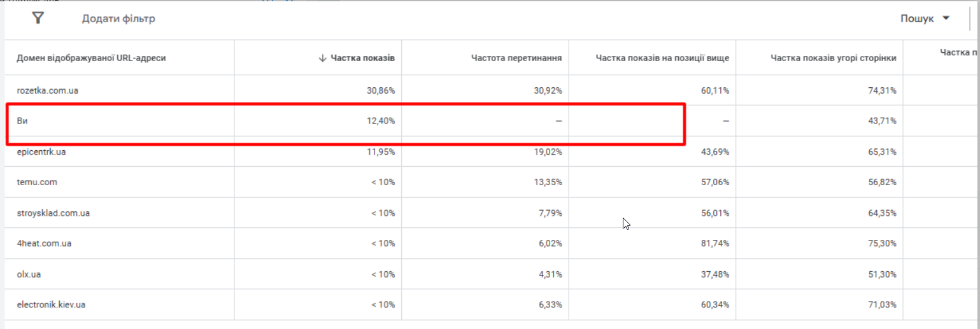Click dropdown arrow next to Пошук
Screen dimensions: 980x329
(x=946, y=18)
